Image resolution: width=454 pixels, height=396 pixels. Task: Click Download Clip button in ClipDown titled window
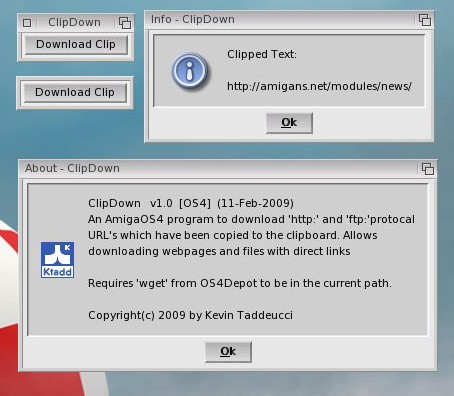tap(76, 45)
